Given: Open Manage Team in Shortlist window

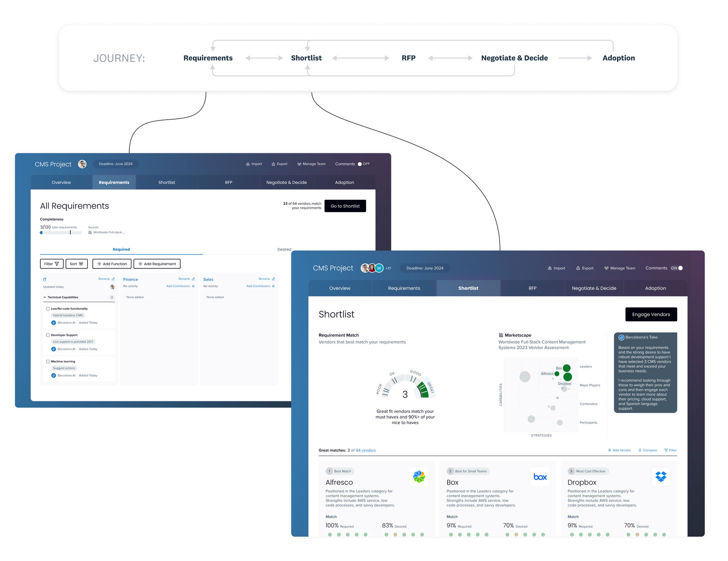Looking at the screenshot, I should [x=620, y=268].
